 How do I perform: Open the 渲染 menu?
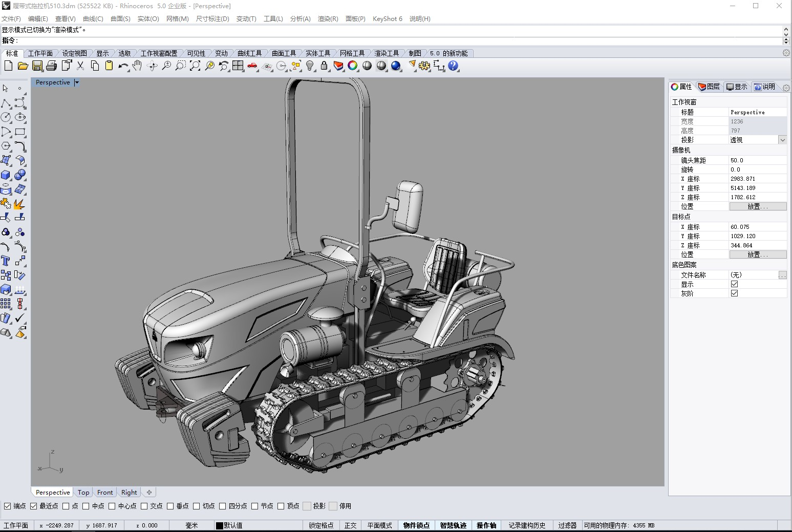click(327, 18)
